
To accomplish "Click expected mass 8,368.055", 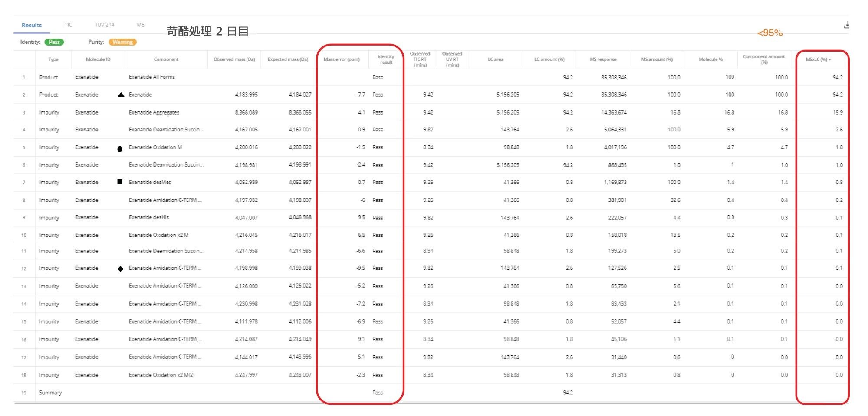I will click(x=300, y=112).
